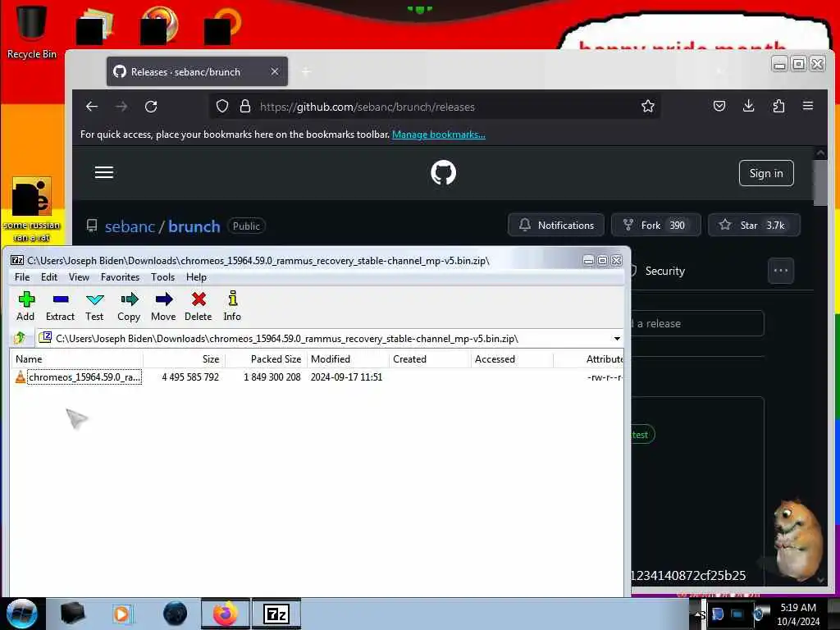The image size is (840, 630).
Task: Click the Manage bookmarks link
Action: tap(438, 135)
